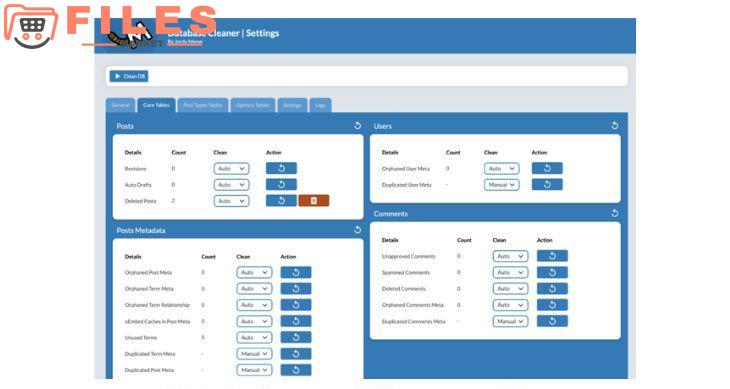
Task: Open the author link under the title
Action: pyautogui.click(x=185, y=42)
